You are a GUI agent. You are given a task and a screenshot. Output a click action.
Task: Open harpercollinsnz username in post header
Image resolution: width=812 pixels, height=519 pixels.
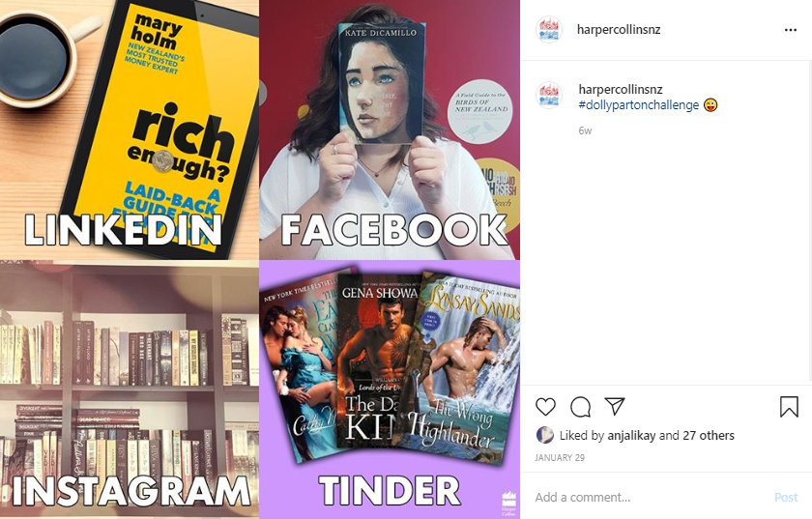point(619,30)
